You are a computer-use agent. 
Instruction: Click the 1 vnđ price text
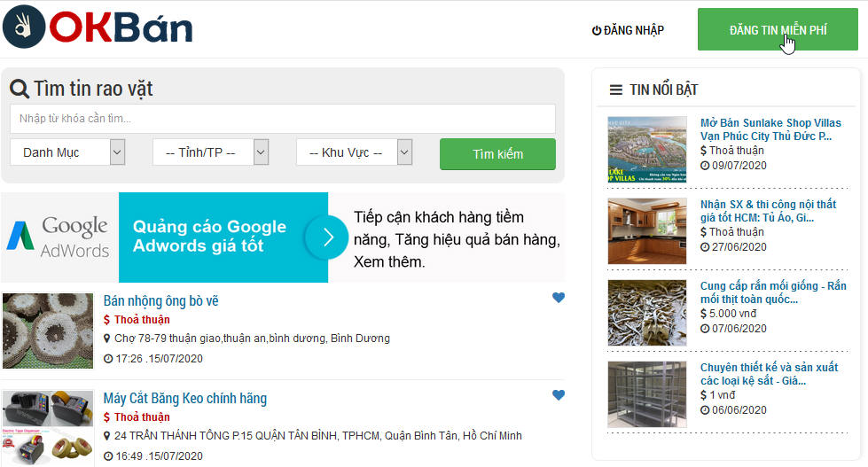[x=723, y=395]
